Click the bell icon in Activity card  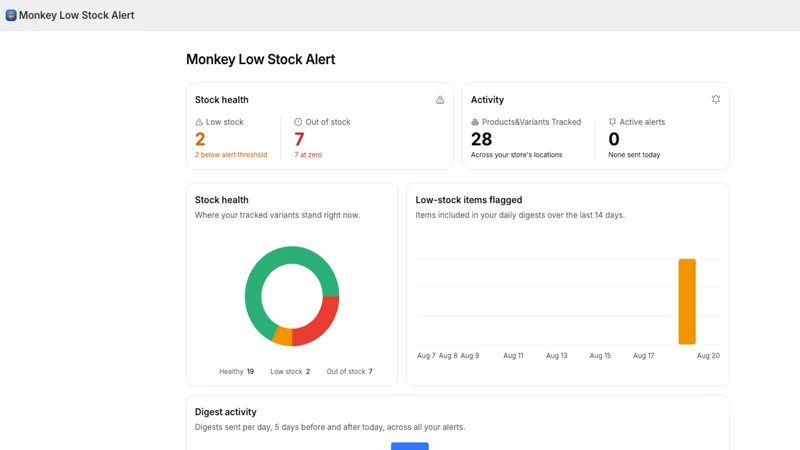716,99
